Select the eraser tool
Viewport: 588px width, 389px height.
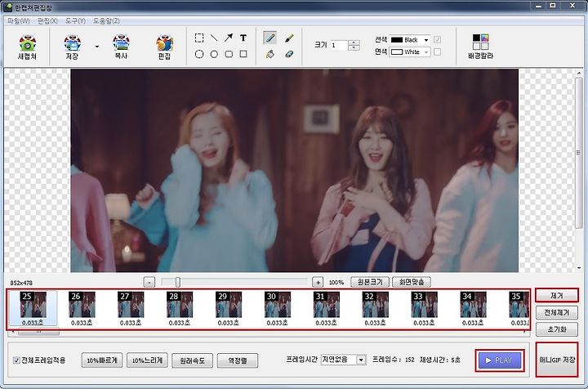[x=289, y=55]
